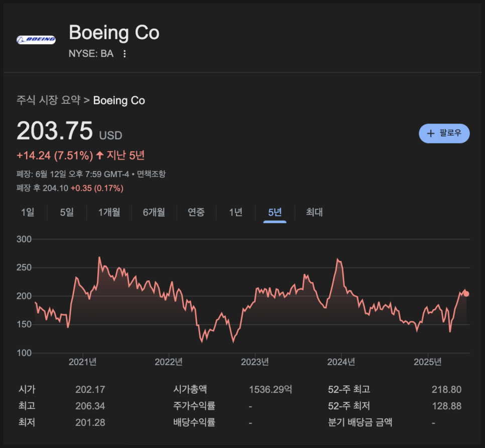Click the +14.24 (7.51%) change text
Screen dimensions: 485x448
[x=54, y=156]
